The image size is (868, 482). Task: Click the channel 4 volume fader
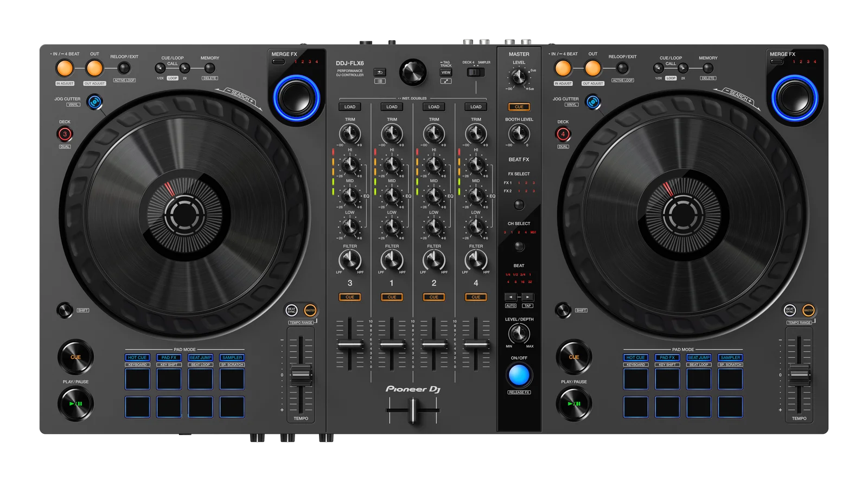[x=476, y=344]
